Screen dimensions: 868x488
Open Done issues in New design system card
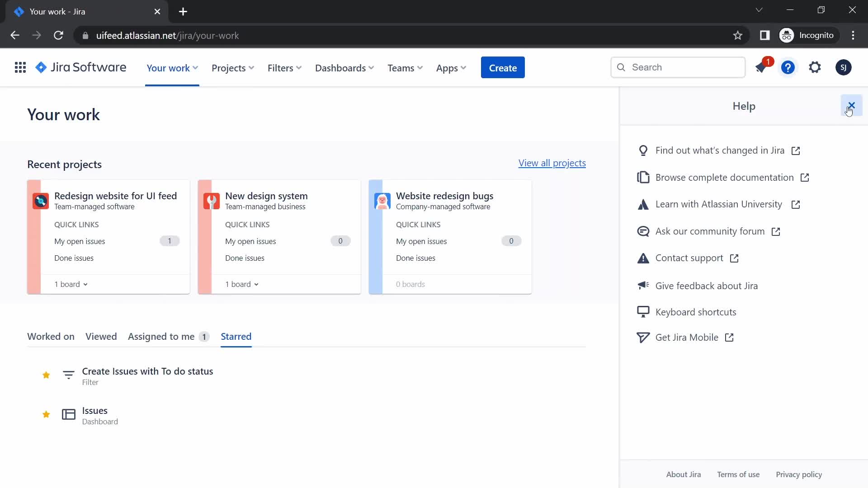[245, 258]
